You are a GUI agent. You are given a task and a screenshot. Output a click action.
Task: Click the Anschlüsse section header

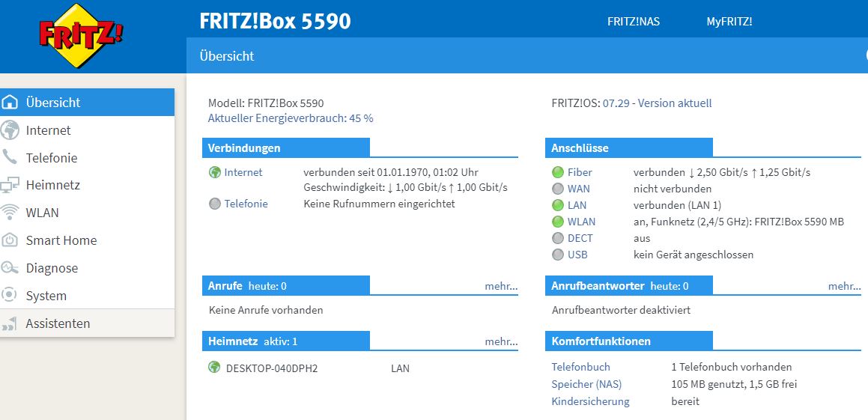(x=629, y=147)
